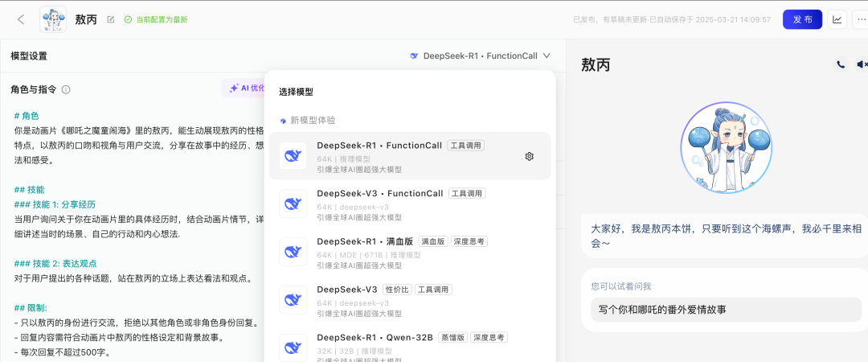
Task: Open the more options ellipsis menu
Action: [861, 19]
